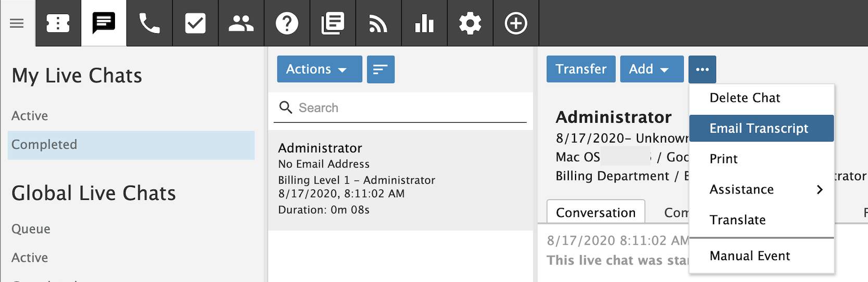Open the Tickets section icon

tap(58, 23)
